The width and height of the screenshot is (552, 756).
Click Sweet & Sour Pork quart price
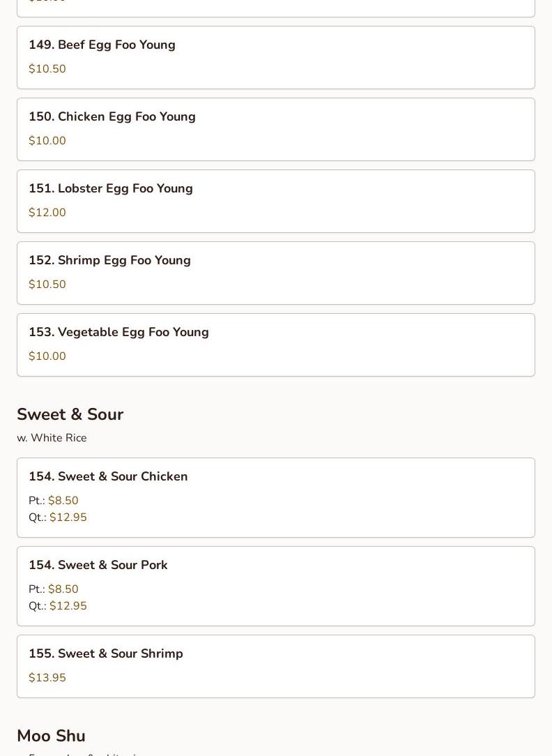[x=68, y=606]
